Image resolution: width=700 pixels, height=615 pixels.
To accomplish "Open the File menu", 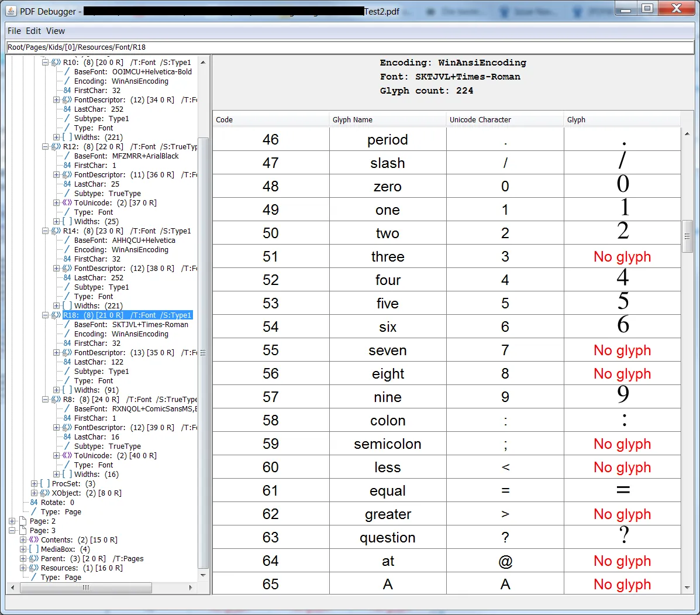I will (x=14, y=31).
